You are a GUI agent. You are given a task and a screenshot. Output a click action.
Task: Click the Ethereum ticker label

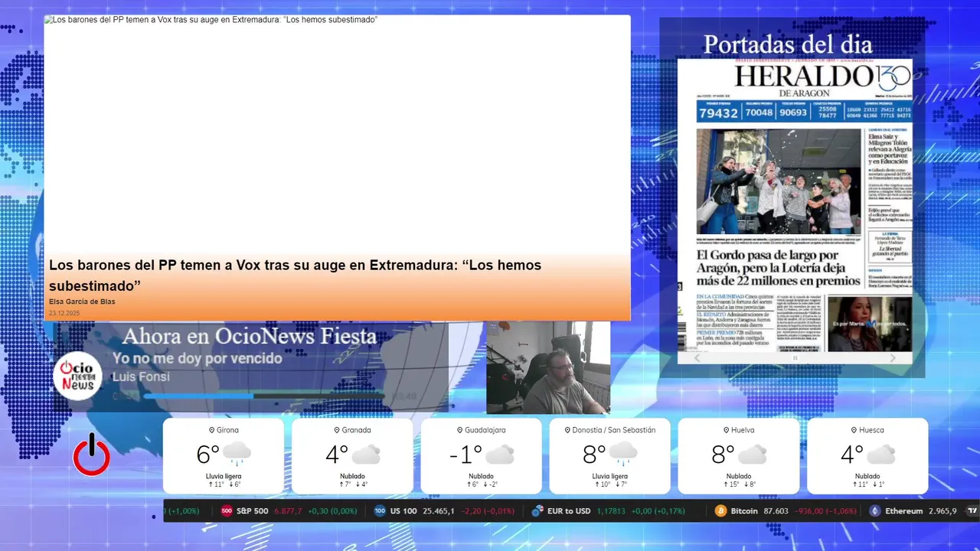point(904,510)
